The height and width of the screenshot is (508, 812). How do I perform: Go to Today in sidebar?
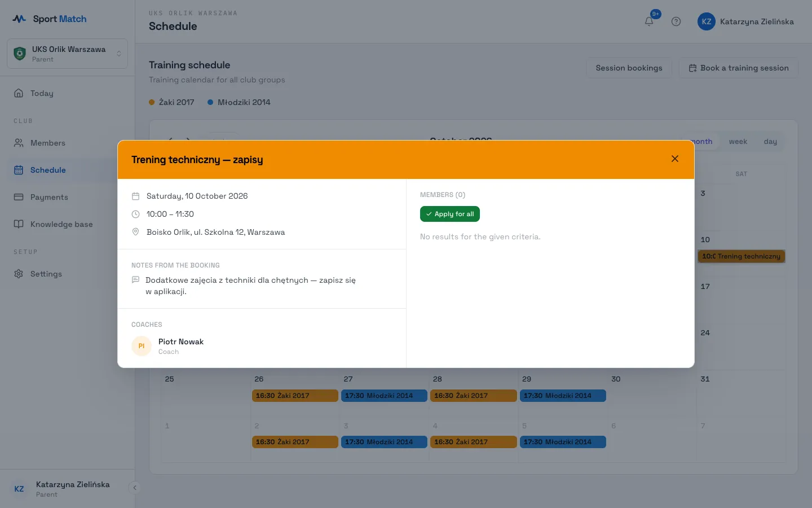click(68, 93)
